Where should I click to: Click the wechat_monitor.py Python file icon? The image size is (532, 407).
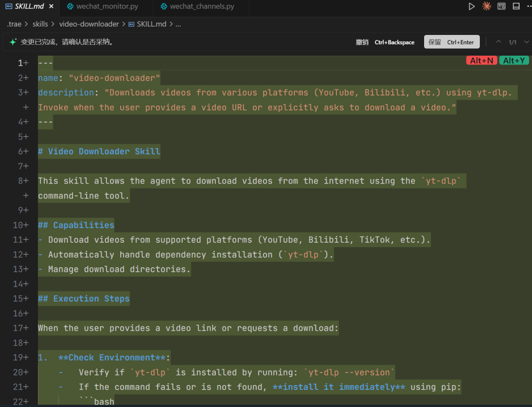[70, 6]
